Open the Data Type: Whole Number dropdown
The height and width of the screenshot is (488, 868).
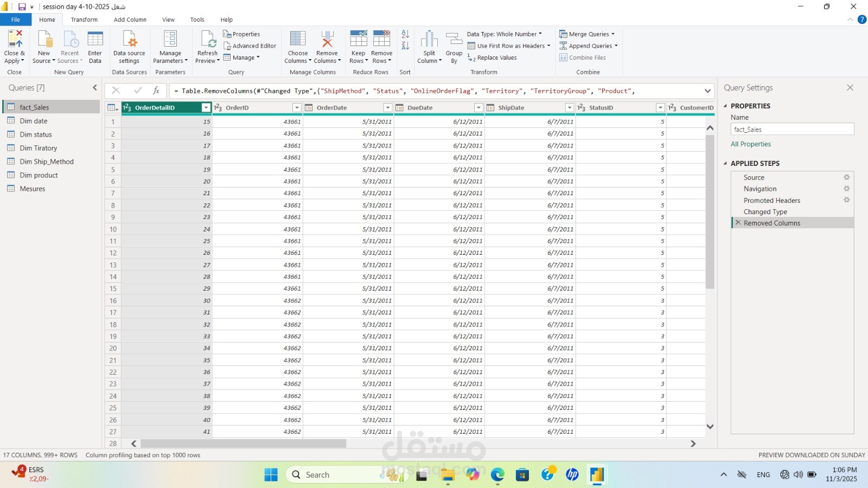[505, 34]
